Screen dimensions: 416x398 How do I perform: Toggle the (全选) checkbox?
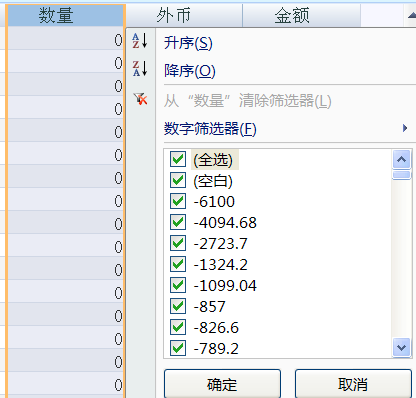178,159
